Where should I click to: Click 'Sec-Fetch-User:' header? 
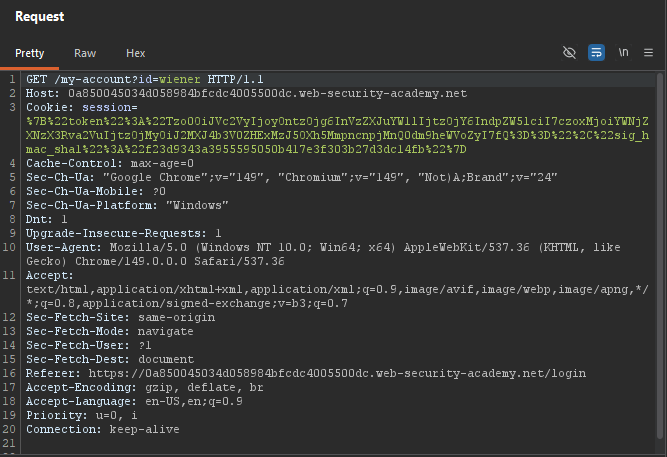[78, 346]
